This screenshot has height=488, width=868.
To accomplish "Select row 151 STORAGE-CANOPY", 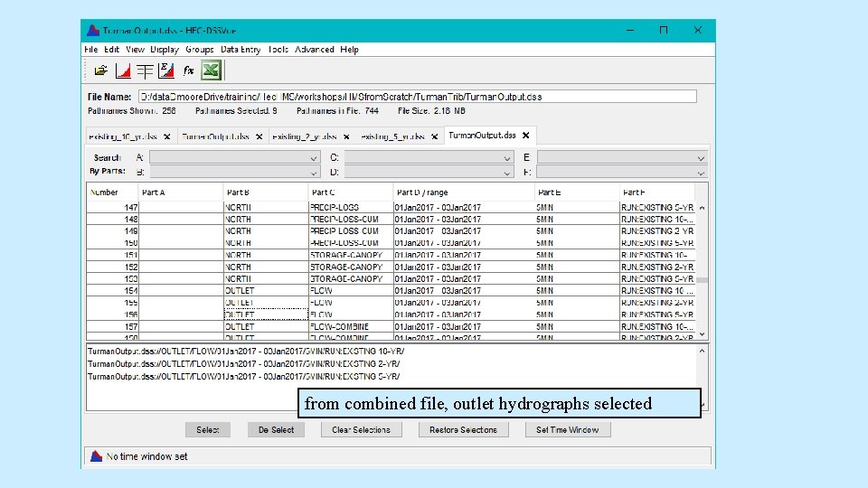I will (x=391, y=255).
